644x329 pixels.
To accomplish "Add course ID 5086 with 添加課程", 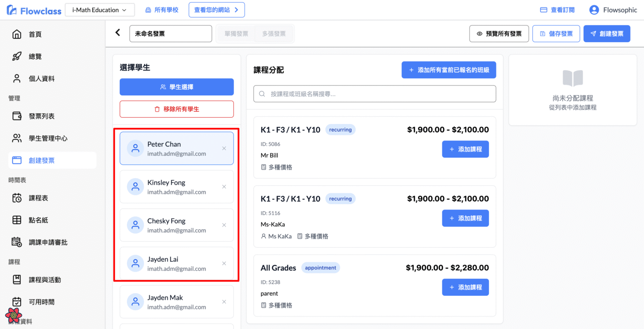I will pyautogui.click(x=465, y=149).
